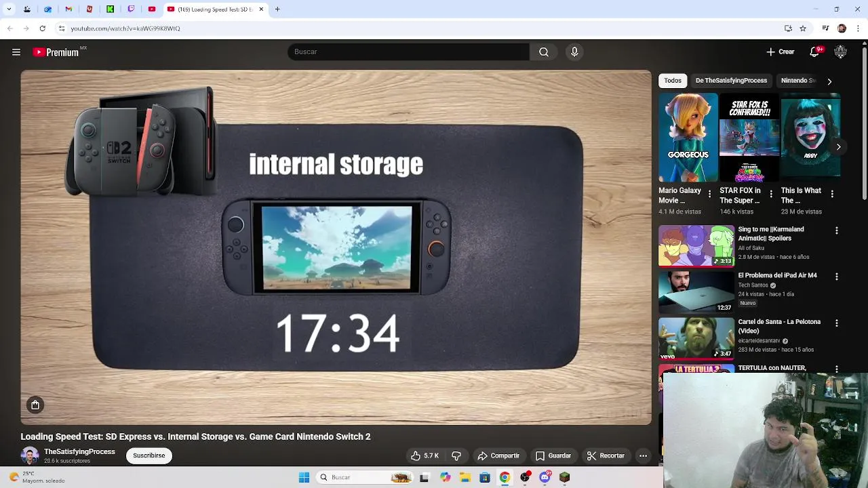Viewport: 868px width, 488px height.
Task: Click the video player frame
Action: (336, 247)
